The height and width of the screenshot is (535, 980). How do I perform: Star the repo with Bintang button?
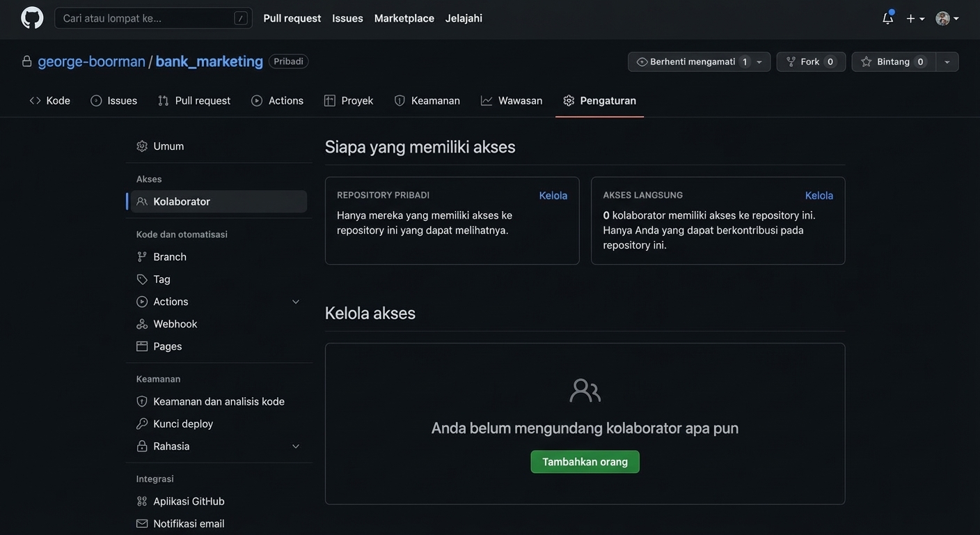pos(894,62)
